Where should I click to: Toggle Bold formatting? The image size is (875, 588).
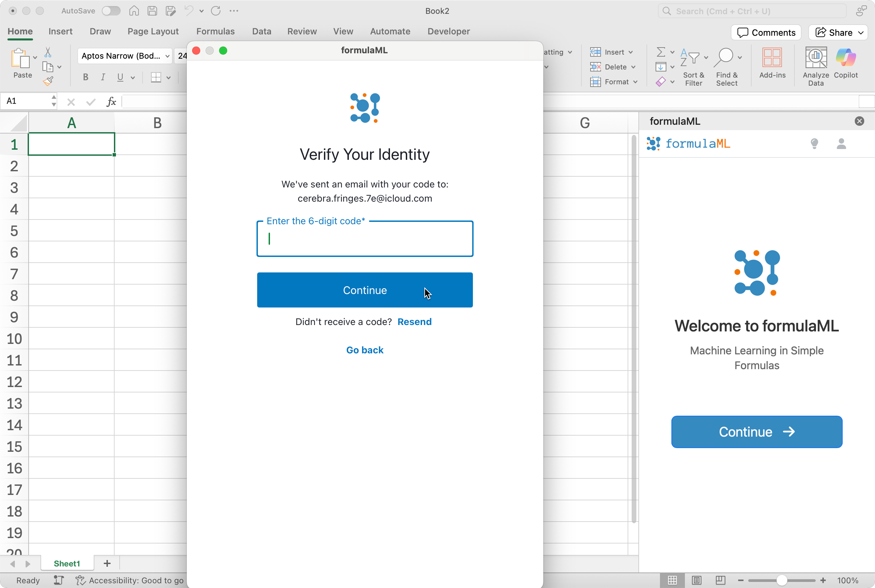86,77
